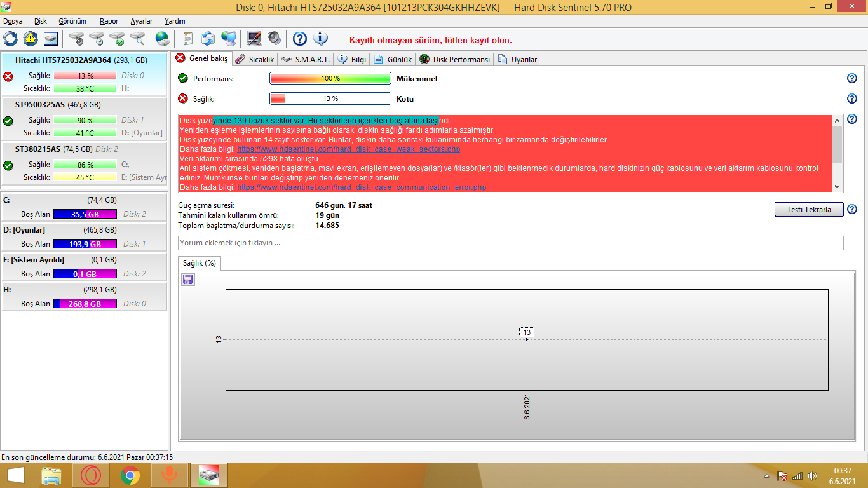The height and width of the screenshot is (488, 868).
Task: Open the Görünüm menu
Action: point(72,21)
